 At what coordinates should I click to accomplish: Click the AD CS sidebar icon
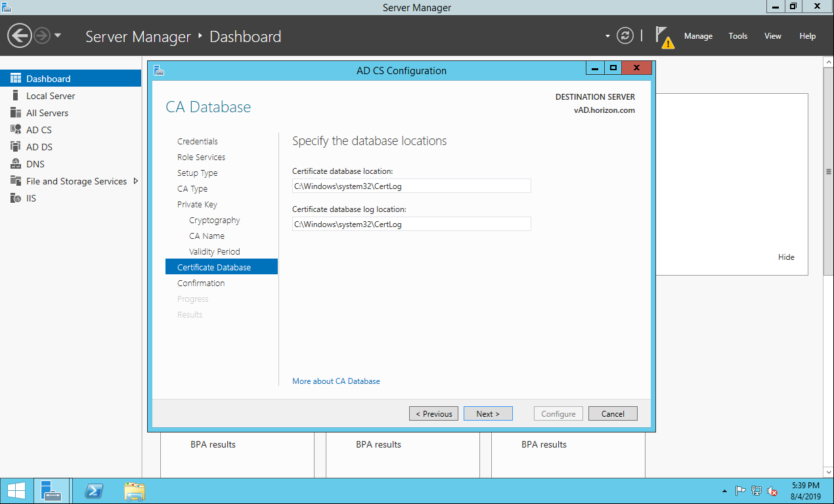tap(16, 130)
